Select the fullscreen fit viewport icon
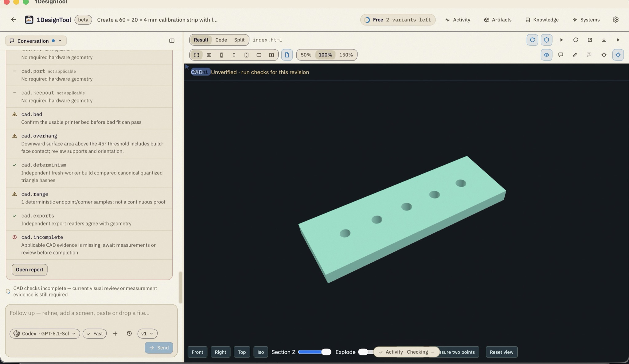This screenshot has height=364, width=629. pyautogui.click(x=197, y=55)
